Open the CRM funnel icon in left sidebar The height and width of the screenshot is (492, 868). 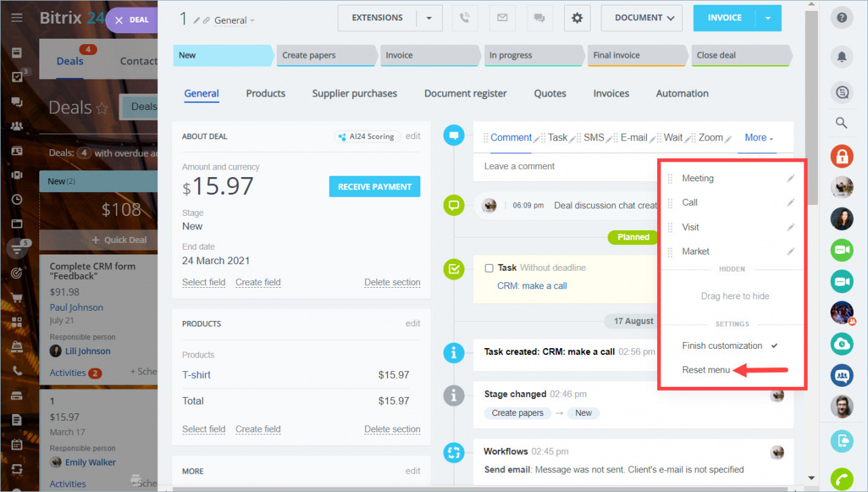17,249
